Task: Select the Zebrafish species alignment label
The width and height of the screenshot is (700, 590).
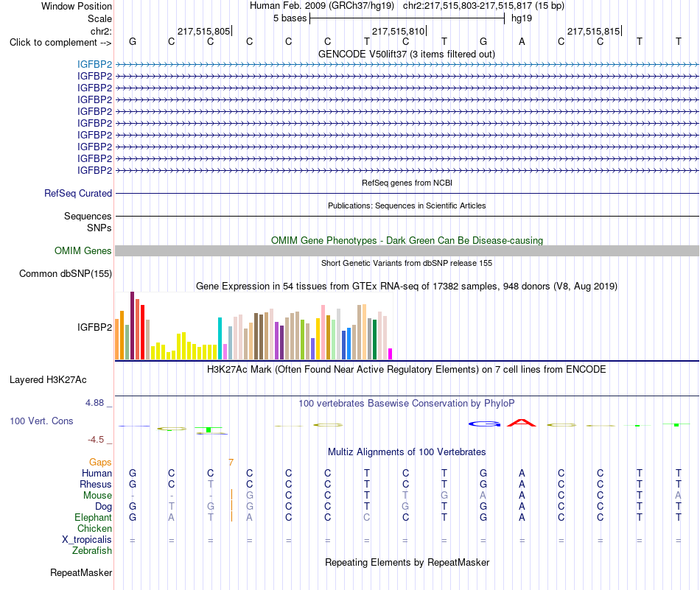Action: [x=92, y=551]
